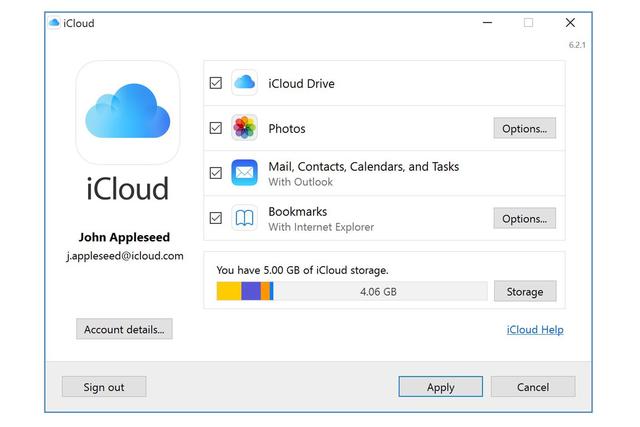Open Account details
This screenshot has height=427, width=640.
tap(124, 329)
